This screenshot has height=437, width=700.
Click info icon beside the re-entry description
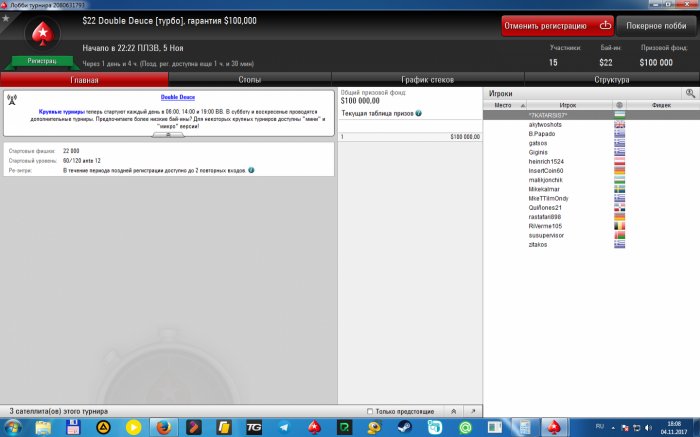[x=251, y=170]
